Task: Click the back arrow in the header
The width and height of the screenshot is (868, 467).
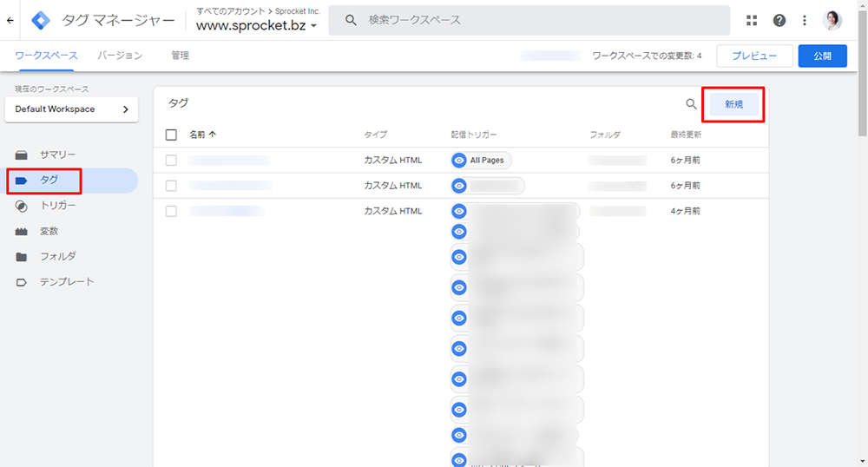Action: tap(10, 20)
